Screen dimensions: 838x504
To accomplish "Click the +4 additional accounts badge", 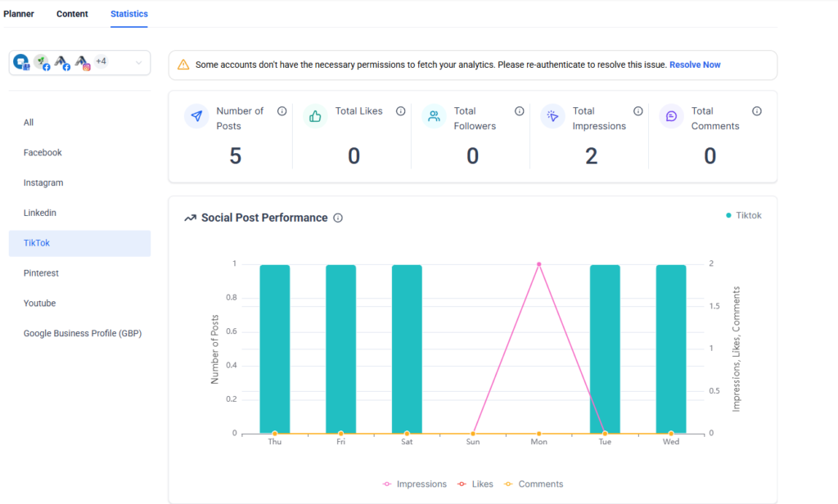I will click(x=101, y=61).
